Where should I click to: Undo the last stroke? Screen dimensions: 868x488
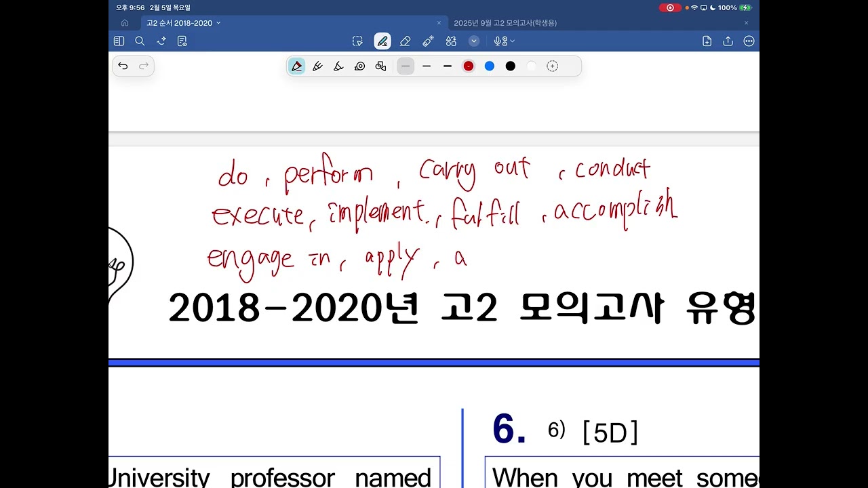pos(123,66)
